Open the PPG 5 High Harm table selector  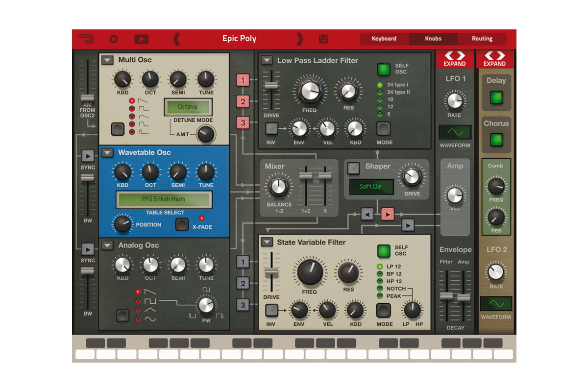[164, 199]
